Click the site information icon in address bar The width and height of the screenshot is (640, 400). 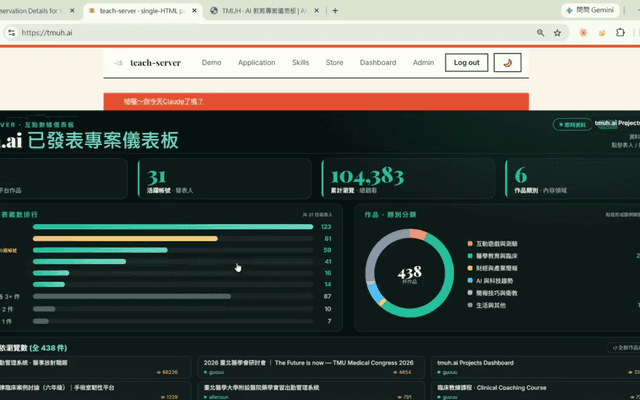[11, 33]
